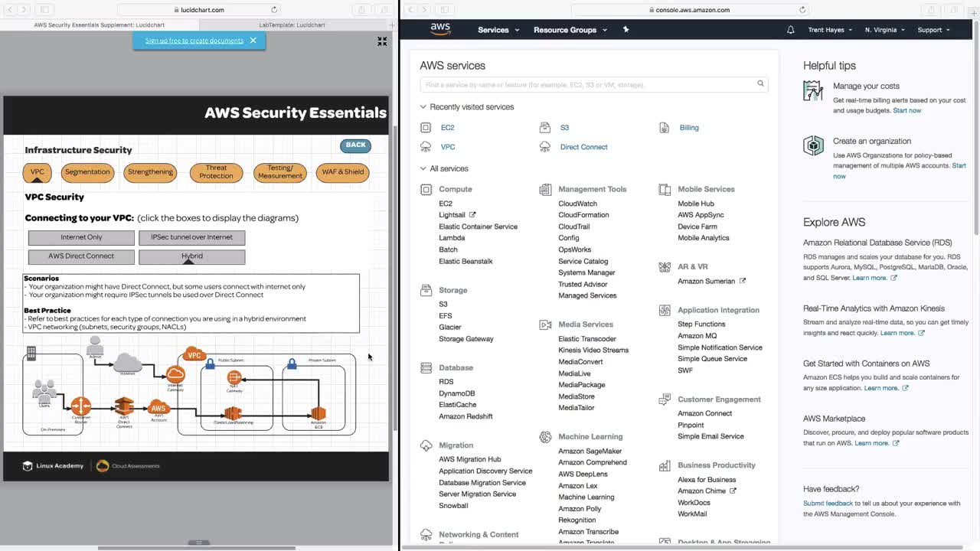The image size is (980, 551).
Task: Show the AWS Direct Connect diagram
Action: tap(81, 257)
